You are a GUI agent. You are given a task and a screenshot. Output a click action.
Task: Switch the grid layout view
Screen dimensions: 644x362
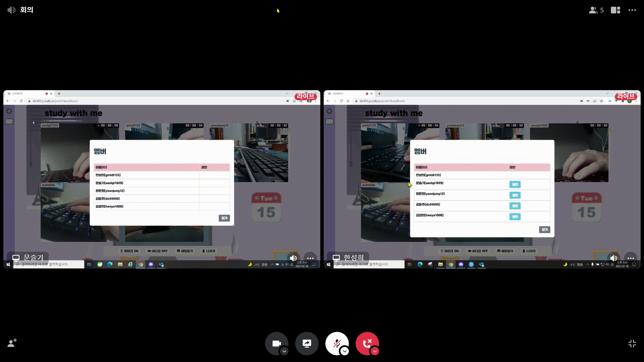click(615, 10)
